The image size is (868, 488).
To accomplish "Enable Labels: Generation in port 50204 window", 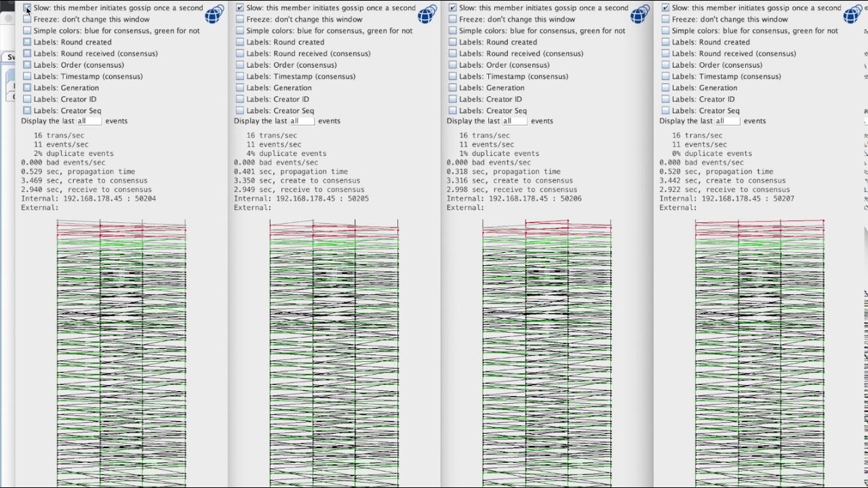I will 27,88.
